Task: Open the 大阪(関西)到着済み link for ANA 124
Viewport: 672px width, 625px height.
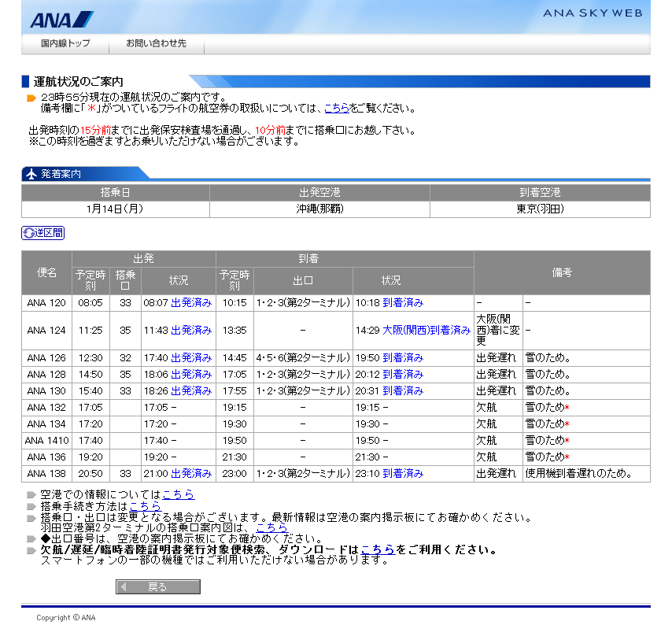Action: (x=426, y=330)
